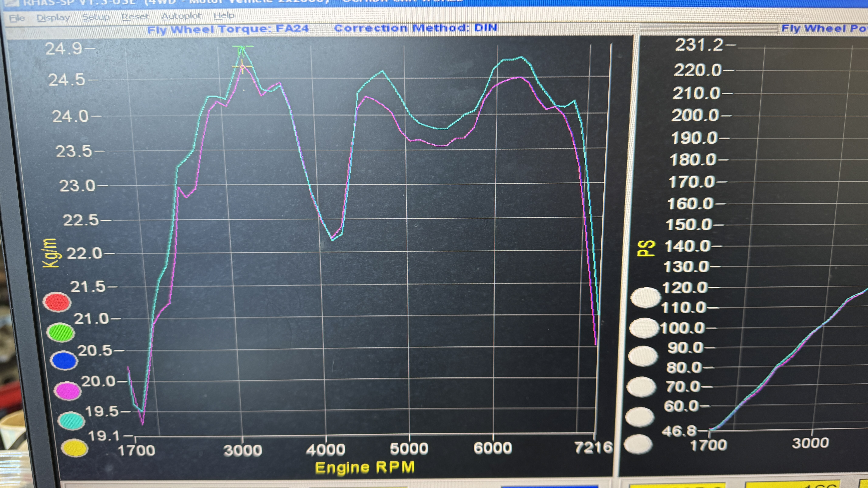Select the cyan run color circle
This screenshot has width=868, height=488.
(x=71, y=421)
